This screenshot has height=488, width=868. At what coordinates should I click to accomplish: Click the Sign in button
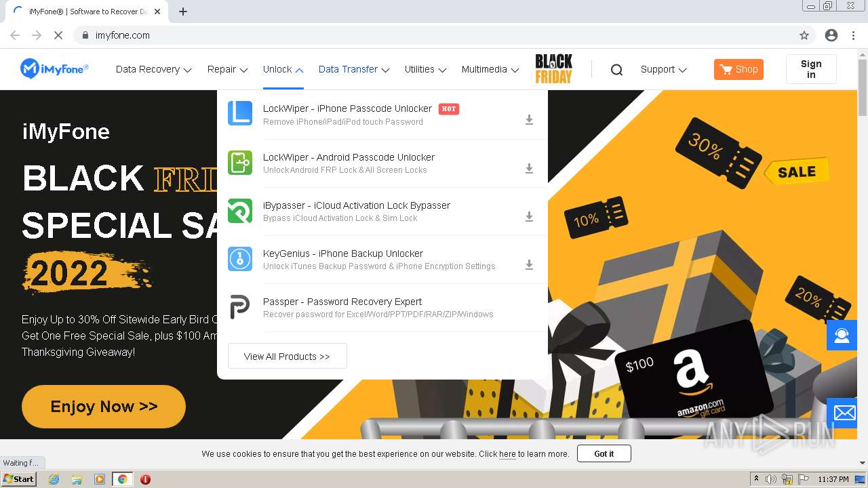pyautogui.click(x=811, y=69)
